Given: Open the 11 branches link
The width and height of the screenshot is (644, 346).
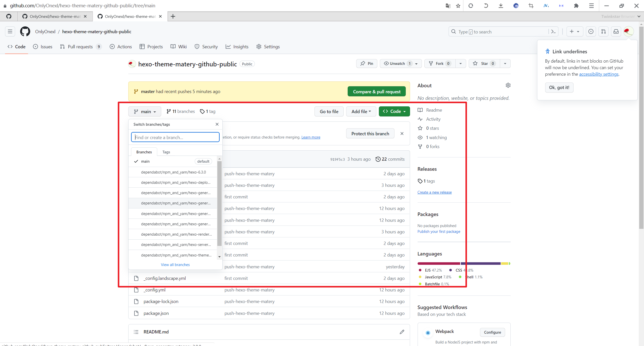Looking at the screenshot, I should 181,111.
